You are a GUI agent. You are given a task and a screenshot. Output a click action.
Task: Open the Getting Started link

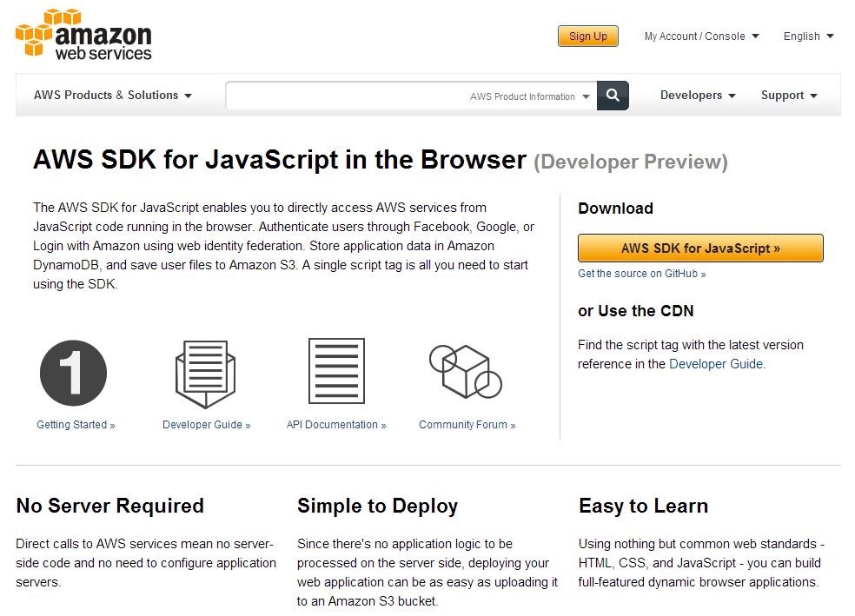coord(76,425)
